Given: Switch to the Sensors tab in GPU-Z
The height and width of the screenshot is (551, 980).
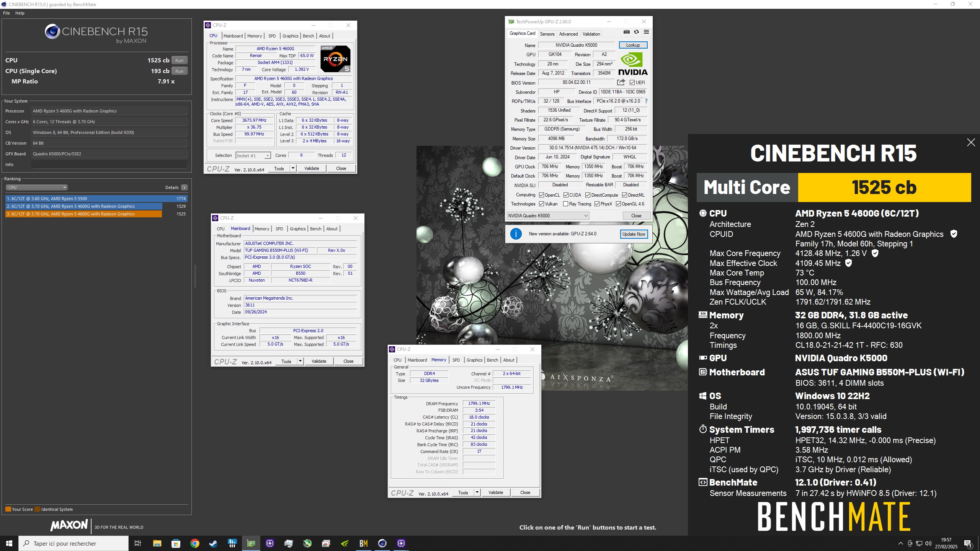Looking at the screenshot, I should point(547,34).
